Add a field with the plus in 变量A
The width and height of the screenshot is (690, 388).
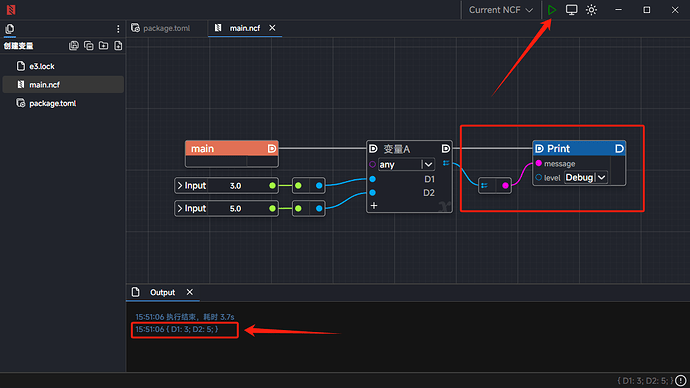pyautogui.click(x=374, y=205)
